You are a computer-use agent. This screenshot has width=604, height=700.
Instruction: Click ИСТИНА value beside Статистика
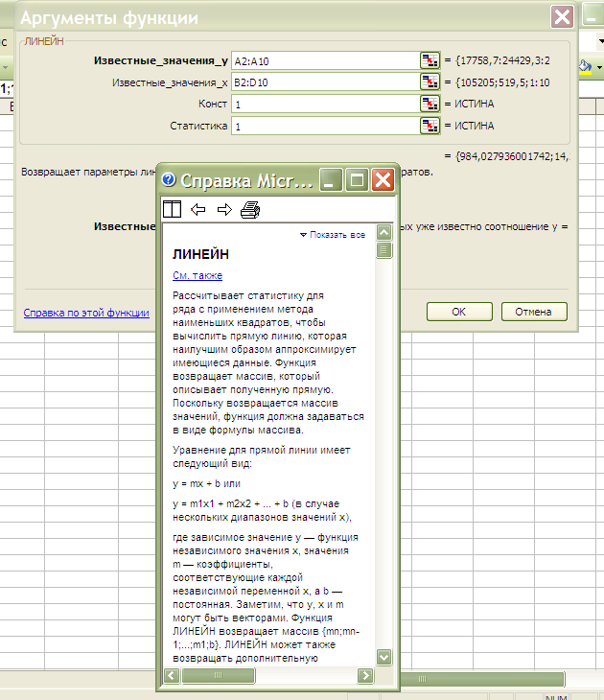(x=475, y=126)
